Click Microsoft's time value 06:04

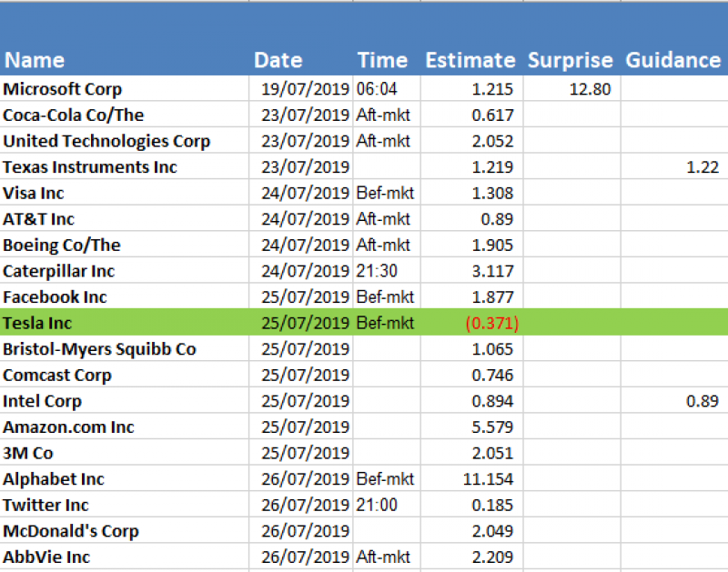tap(377, 88)
